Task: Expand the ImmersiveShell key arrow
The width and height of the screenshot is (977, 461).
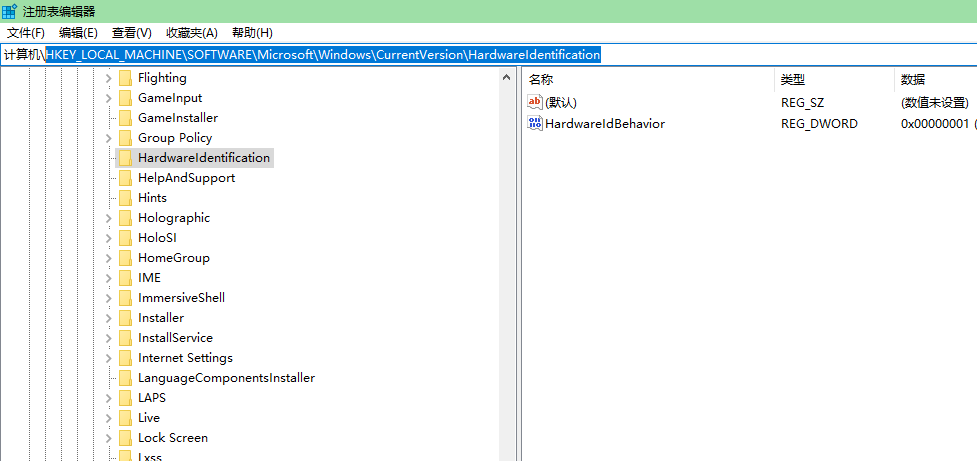Action: (x=108, y=298)
